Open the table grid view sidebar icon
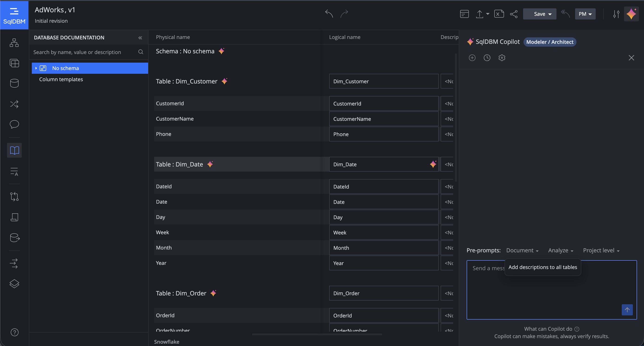This screenshot has width=644, height=346. [14, 63]
